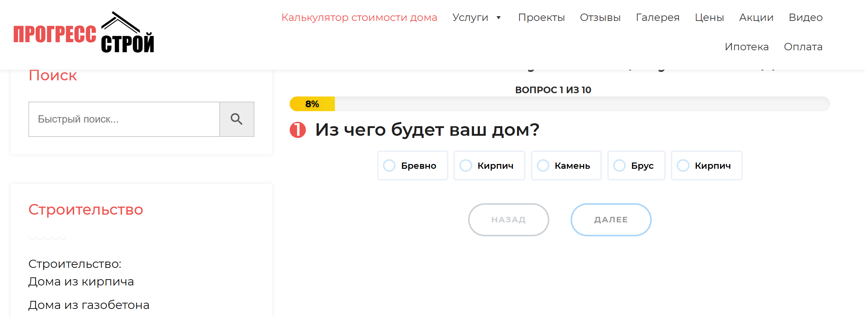Open the Проекты menu item
The height and width of the screenshot is (317, 868).
coord(542,17)
